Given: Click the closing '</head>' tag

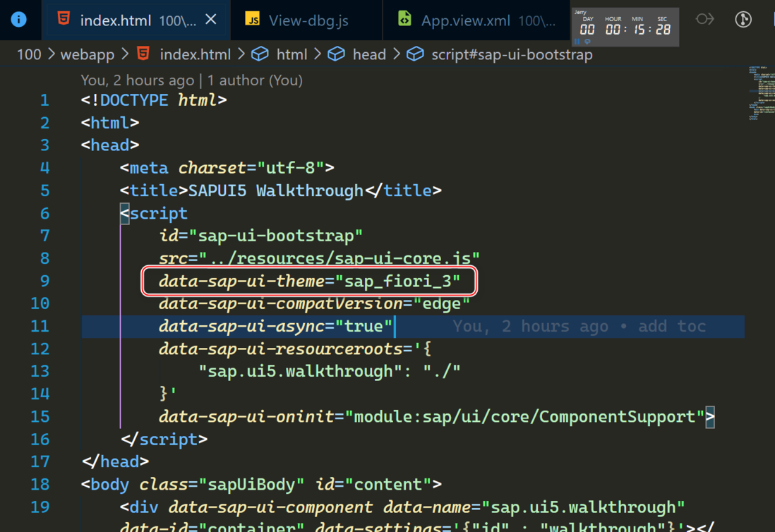Looking at the screenshot, I should 115,462.
